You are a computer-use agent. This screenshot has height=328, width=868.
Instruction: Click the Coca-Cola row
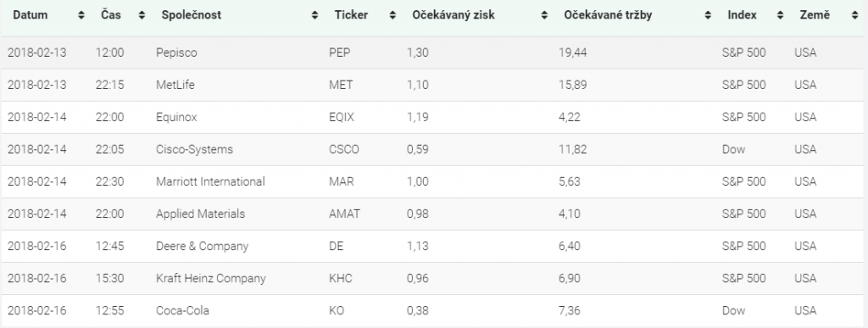pyautogui.click(x=434, y=310)
